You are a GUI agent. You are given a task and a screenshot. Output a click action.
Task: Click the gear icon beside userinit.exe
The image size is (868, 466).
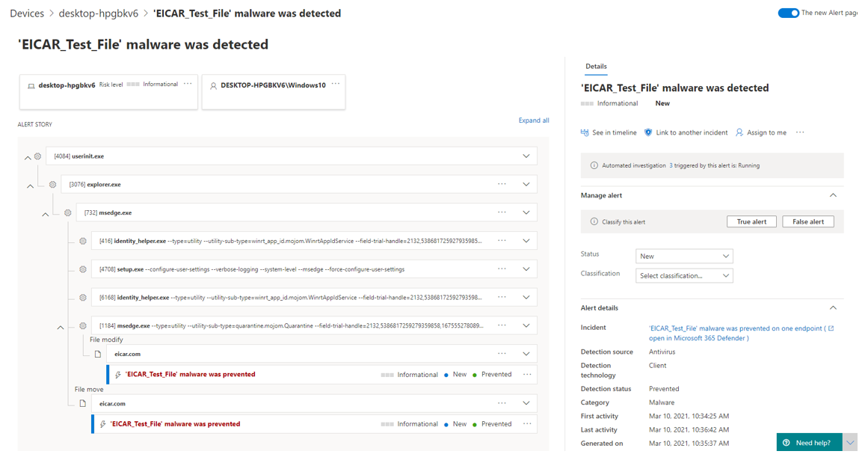37,156
